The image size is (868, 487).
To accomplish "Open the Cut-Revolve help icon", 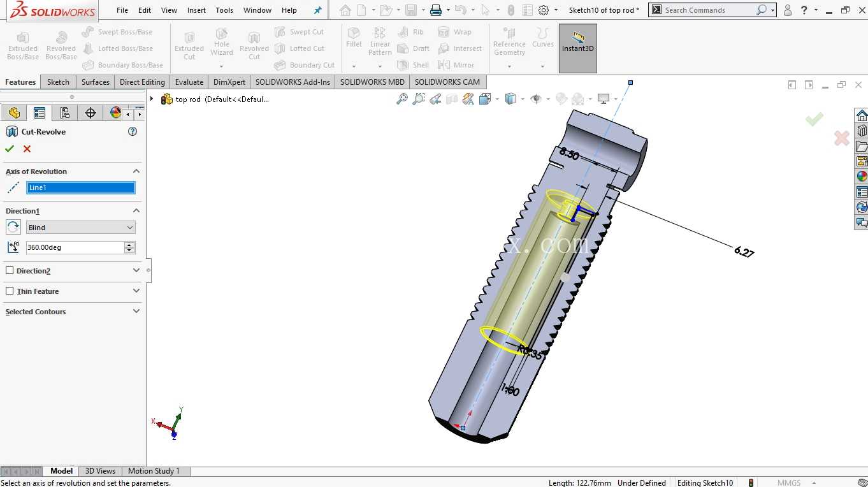I will tap(133, 131).
